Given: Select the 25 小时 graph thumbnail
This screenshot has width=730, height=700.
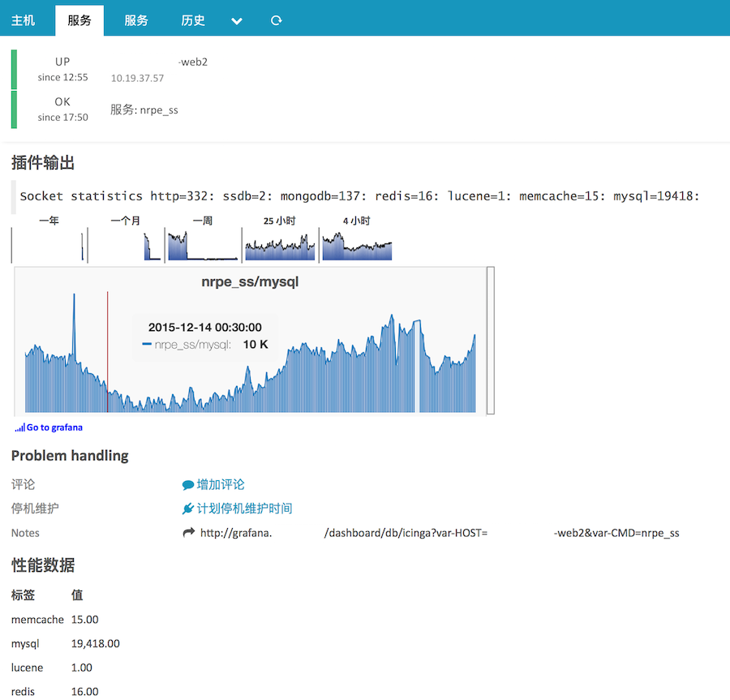Looking at the screenshot, I should pyautogui.click(x=280, y=245).
